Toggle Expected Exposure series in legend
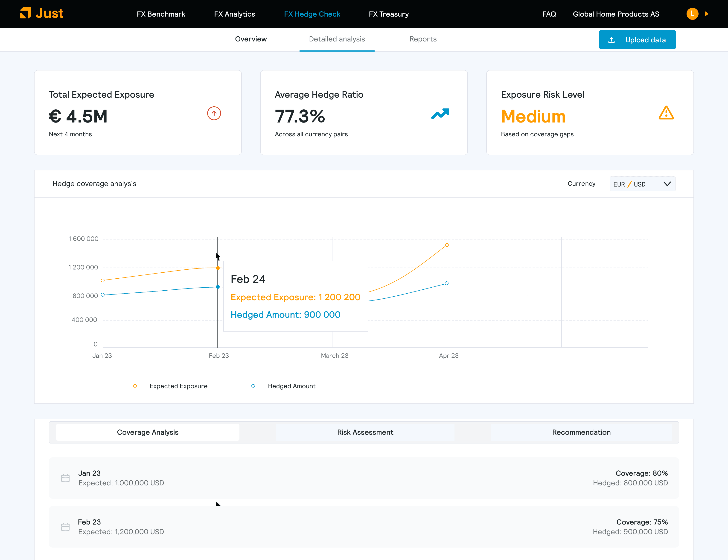The width and height of the screenshot is (728, 560). [169, 386]
